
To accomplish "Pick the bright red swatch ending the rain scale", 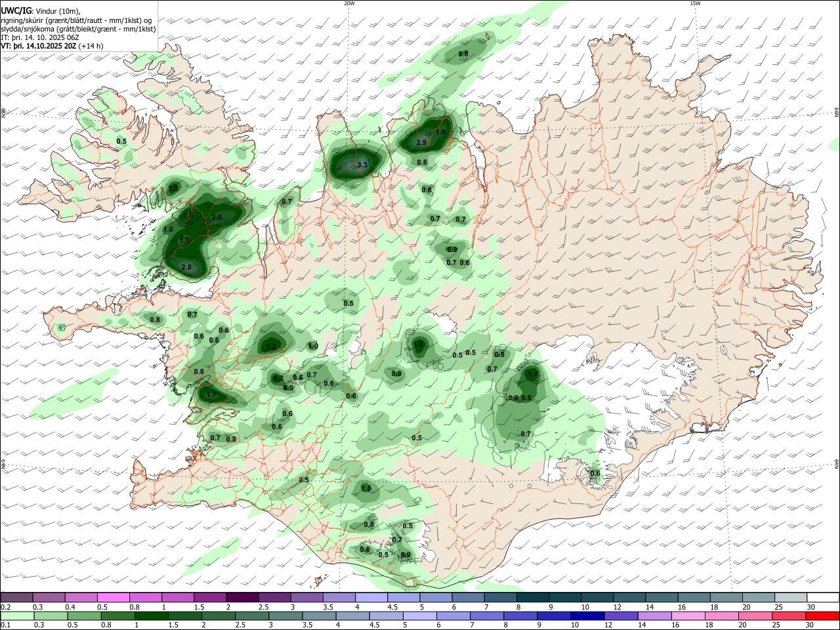I will 823,616.
